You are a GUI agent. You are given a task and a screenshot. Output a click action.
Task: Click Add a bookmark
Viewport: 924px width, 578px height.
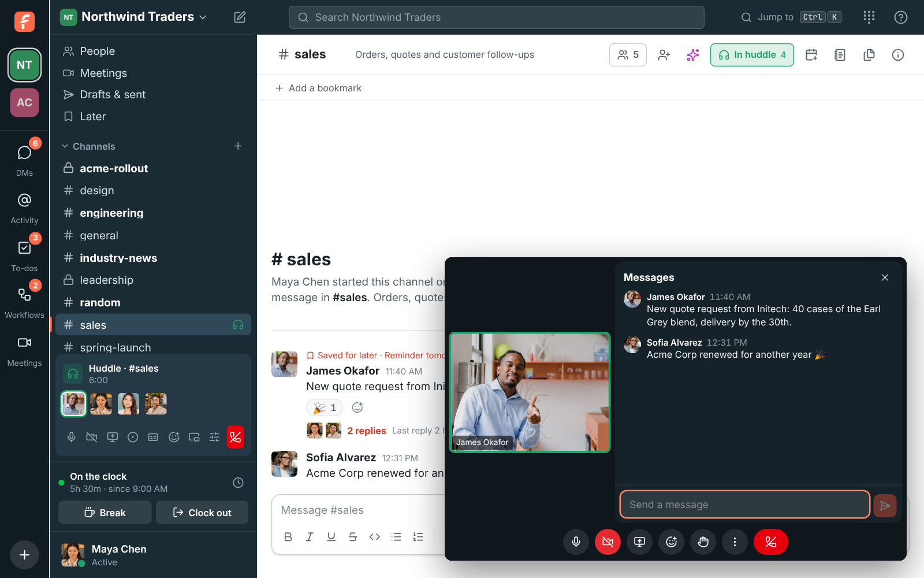coord(318,88)
